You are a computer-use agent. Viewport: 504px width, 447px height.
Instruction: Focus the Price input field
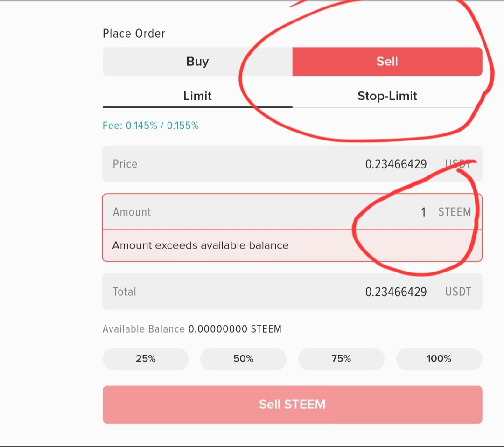tap(292, 164)
